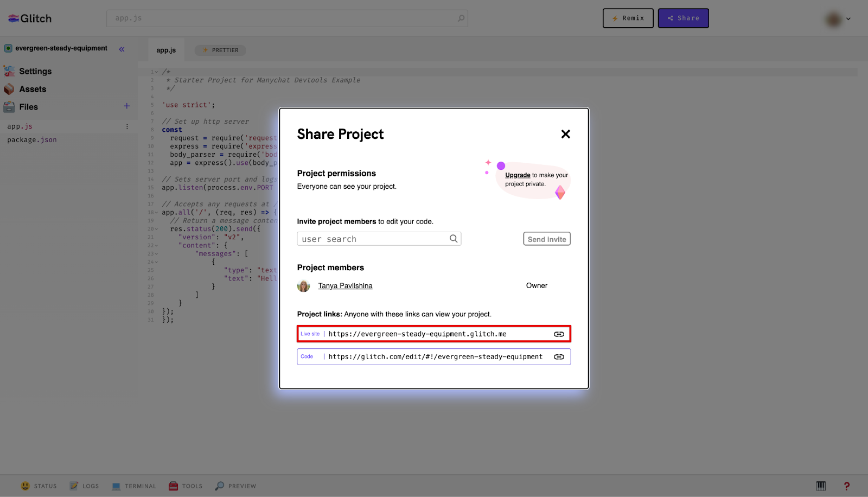
Task: Fold code at line 22 arrow
Action: [157, 246]
